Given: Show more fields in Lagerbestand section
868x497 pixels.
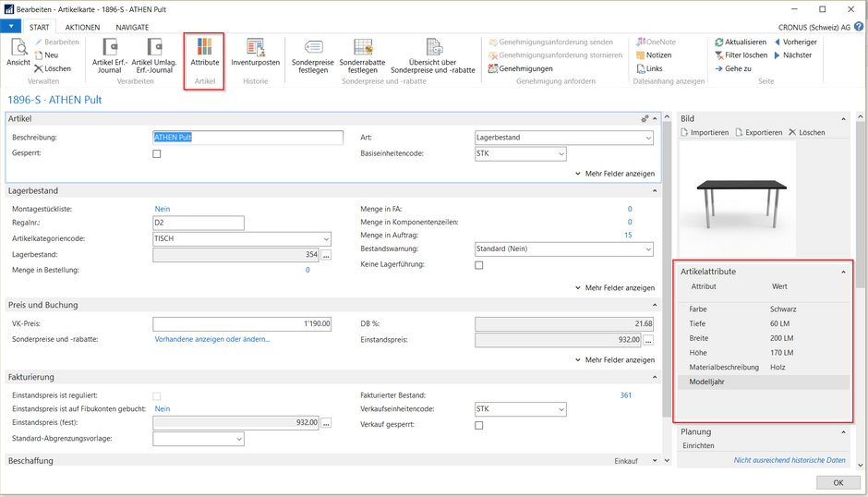Looking at the screenshot, I should click(x=615, y=288).
